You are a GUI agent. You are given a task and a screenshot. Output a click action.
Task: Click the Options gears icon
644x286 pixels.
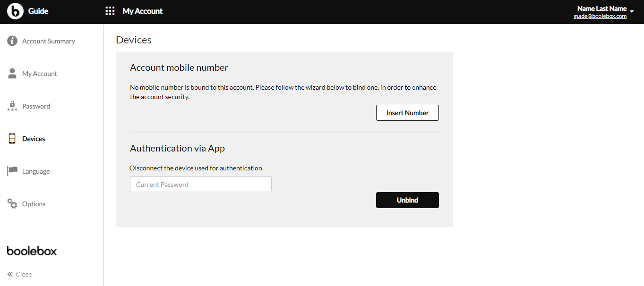tap(12, 203)
